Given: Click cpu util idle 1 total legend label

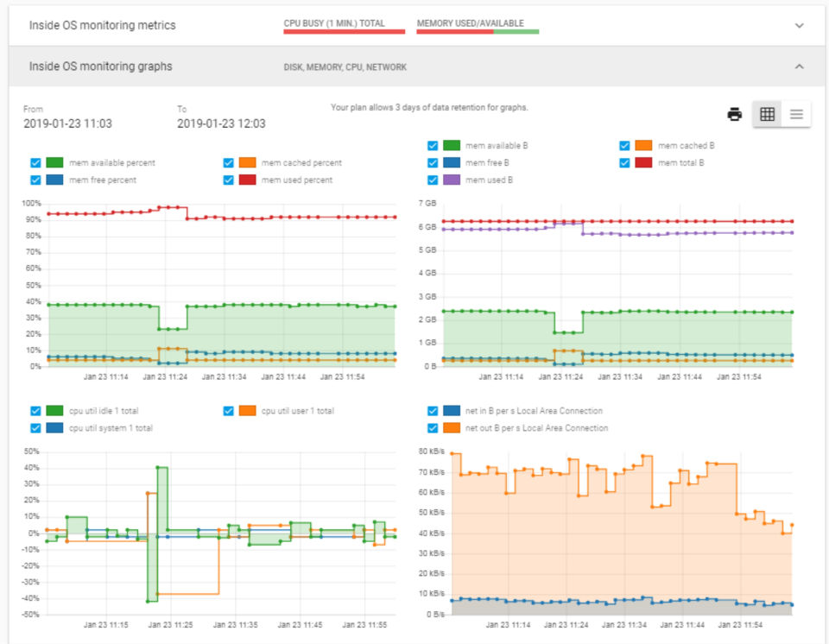Looking at the screenshot, I should (104, 411).
